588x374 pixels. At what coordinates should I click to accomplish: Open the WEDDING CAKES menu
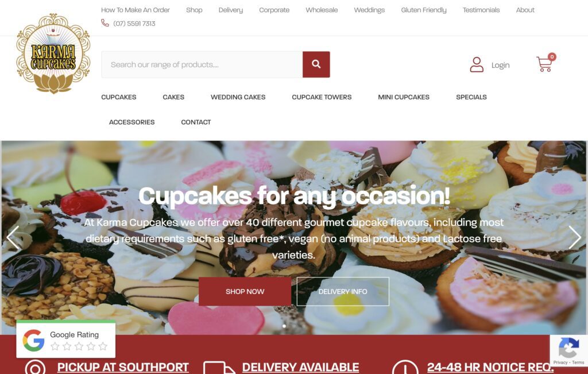238,97
